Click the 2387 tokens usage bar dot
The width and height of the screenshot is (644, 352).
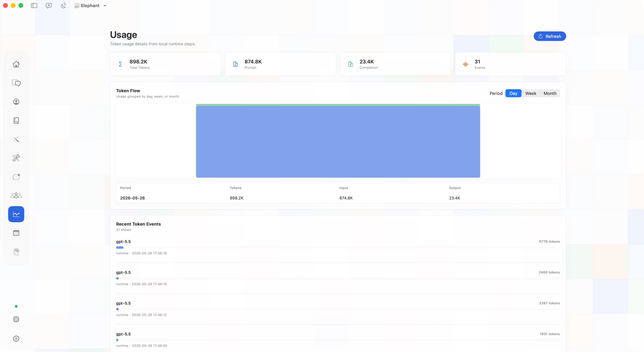(117, 309)
